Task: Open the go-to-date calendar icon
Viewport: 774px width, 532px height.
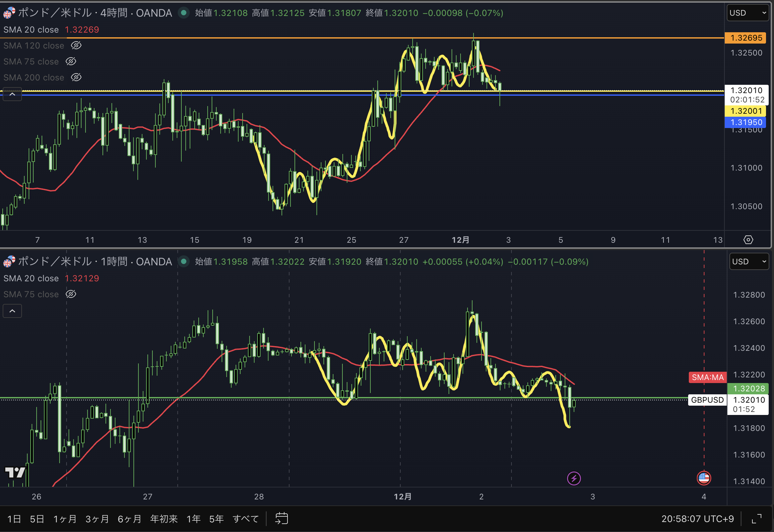Action: 281,518
